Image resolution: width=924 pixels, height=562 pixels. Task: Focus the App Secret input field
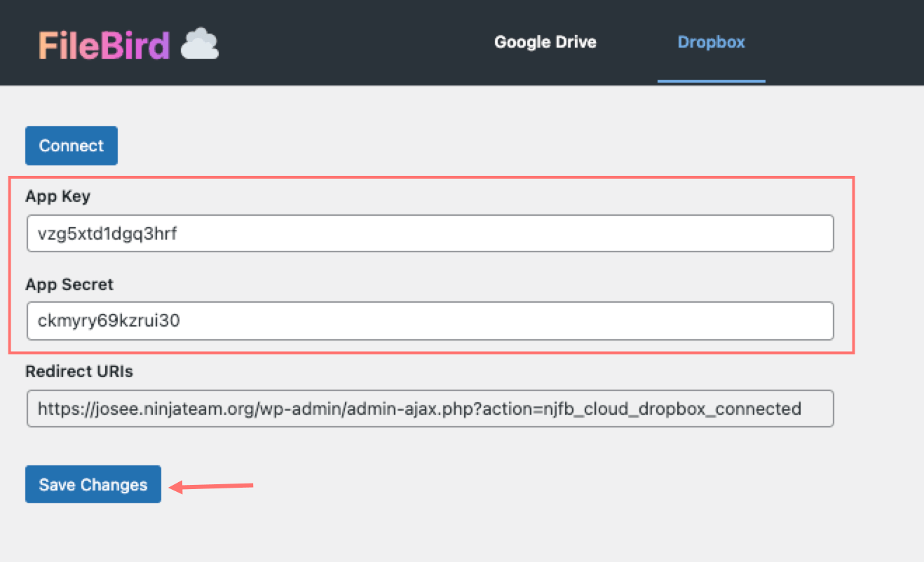pos(491,321)
